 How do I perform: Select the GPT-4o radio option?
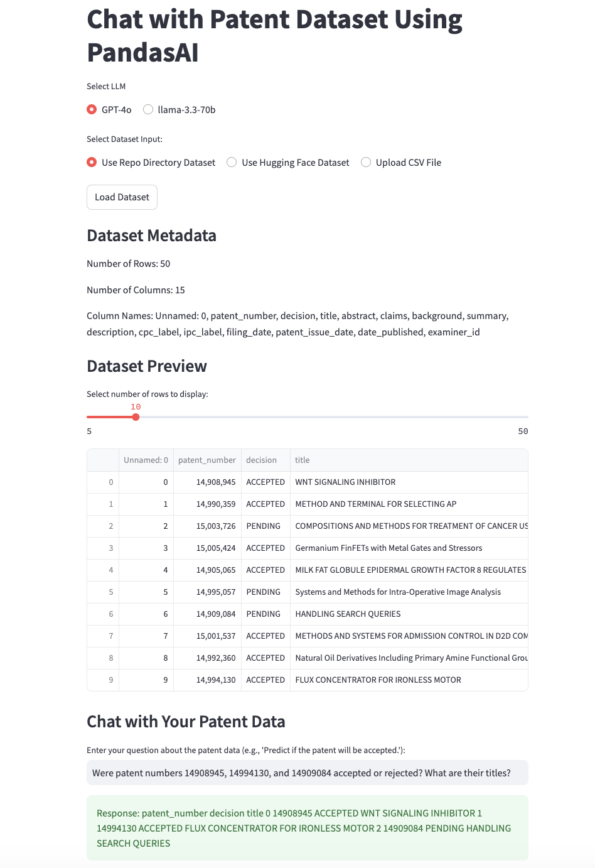(x=92, y=110)
